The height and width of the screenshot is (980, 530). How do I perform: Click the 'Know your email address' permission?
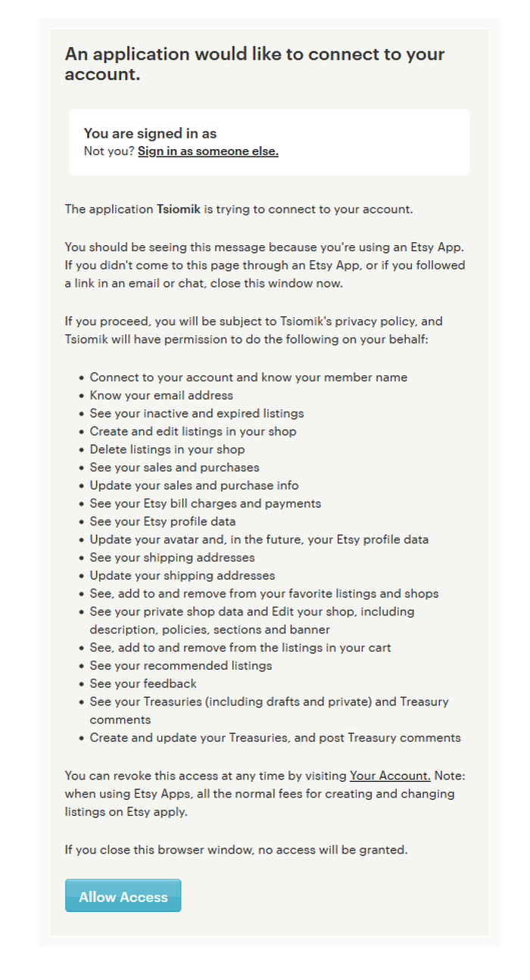coord(161,395)
